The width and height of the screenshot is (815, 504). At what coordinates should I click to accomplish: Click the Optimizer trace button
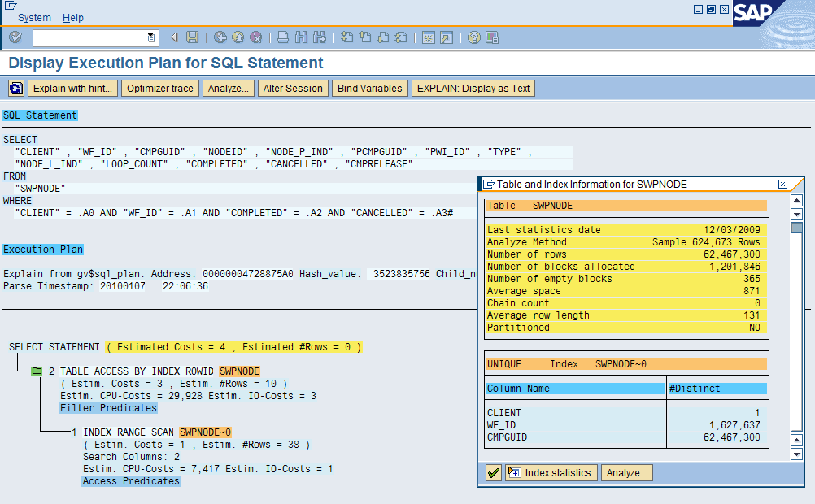pyautogui.click(x=160, y=89)
